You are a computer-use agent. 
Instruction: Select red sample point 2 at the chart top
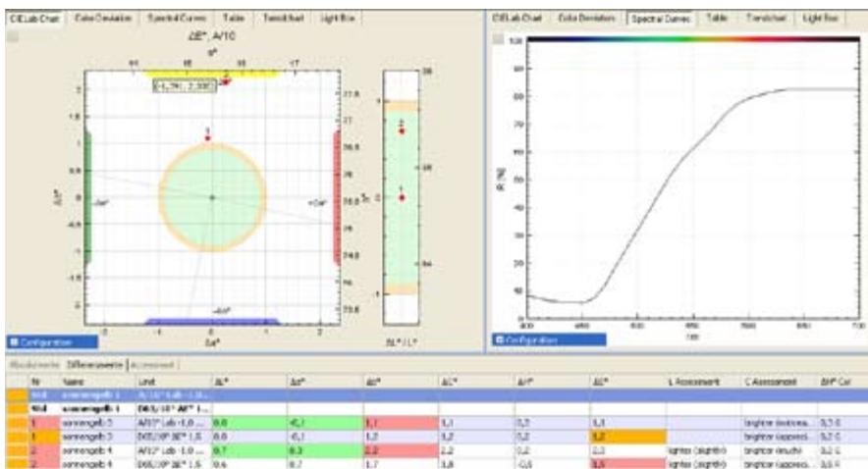[225, 81]
